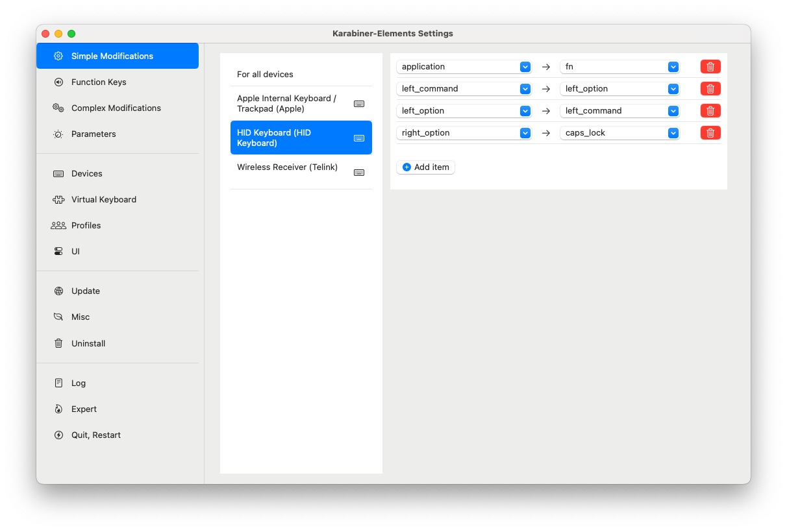Screen dimensions: 787x532
Task: Click the Virtual Keyboard puzzle icon
Action: coord(58,200)
